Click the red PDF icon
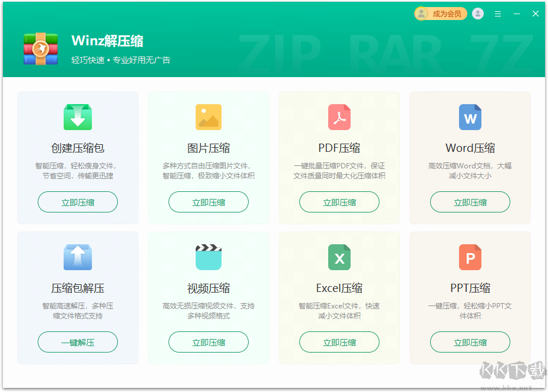This screenshot has height=392, width=548. 339,117
